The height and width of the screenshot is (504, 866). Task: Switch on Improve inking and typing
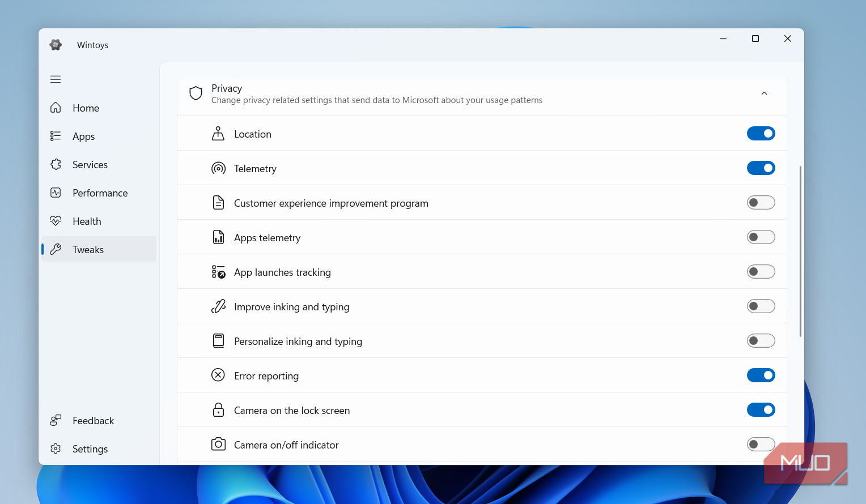click(761, 306)
